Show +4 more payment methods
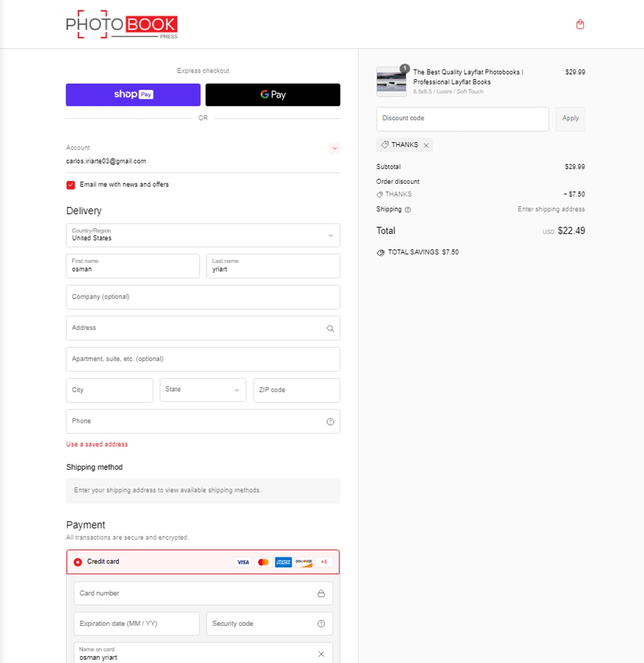 (x=324, y=562)
